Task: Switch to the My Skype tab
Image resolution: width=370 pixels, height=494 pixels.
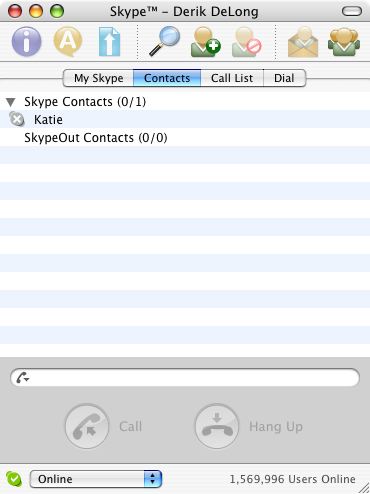Action: [98, 78]
